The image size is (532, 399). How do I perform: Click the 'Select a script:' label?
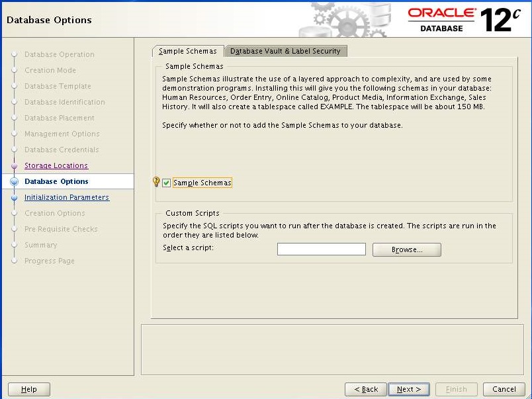[x=189, y=247]
